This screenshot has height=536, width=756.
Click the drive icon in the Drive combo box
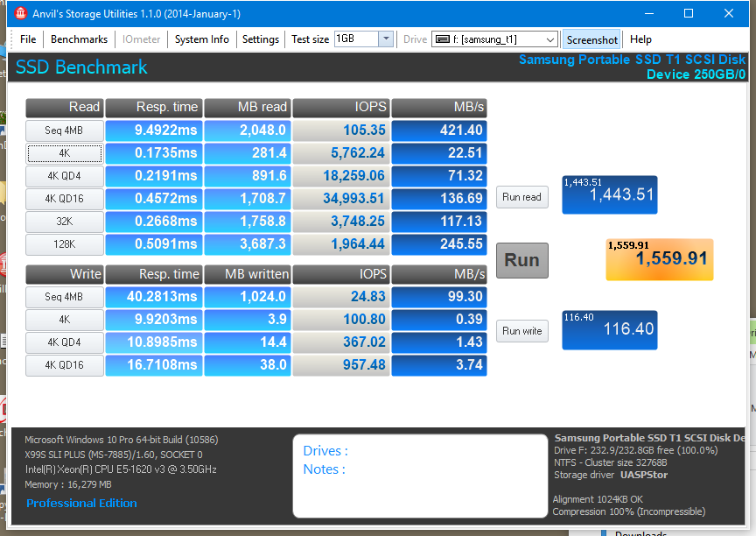point(442,39)
